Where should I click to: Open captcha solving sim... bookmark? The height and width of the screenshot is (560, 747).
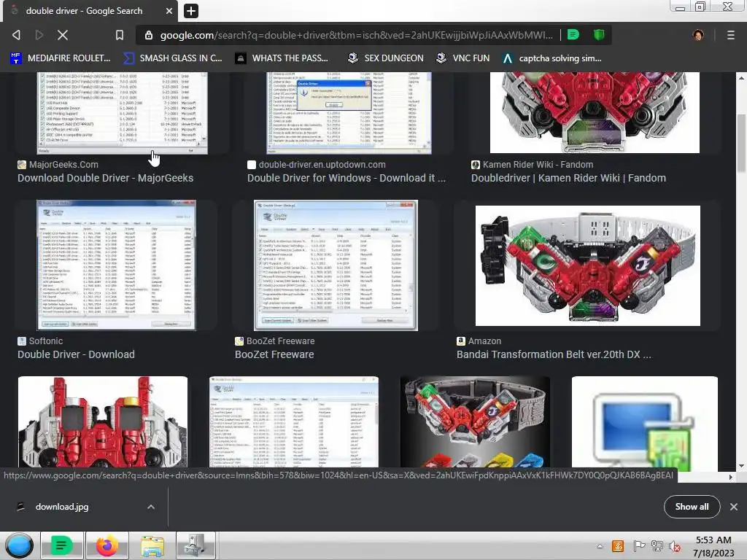point(552,58)
